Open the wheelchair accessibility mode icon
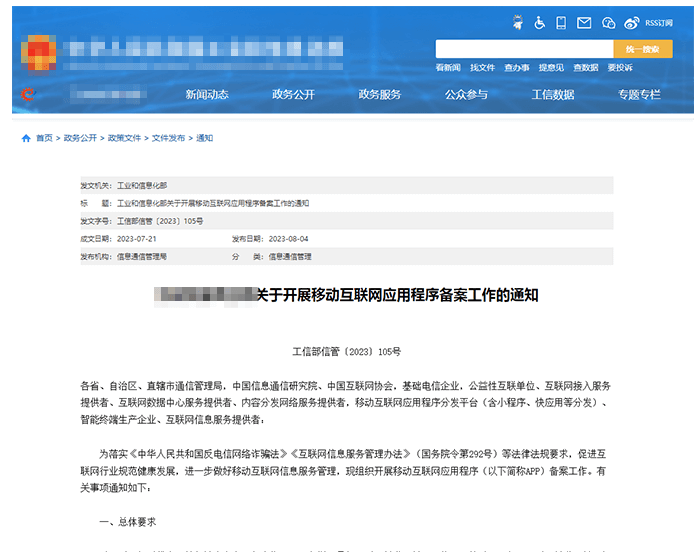The image size is (700, 560). [x=540, y=22]
